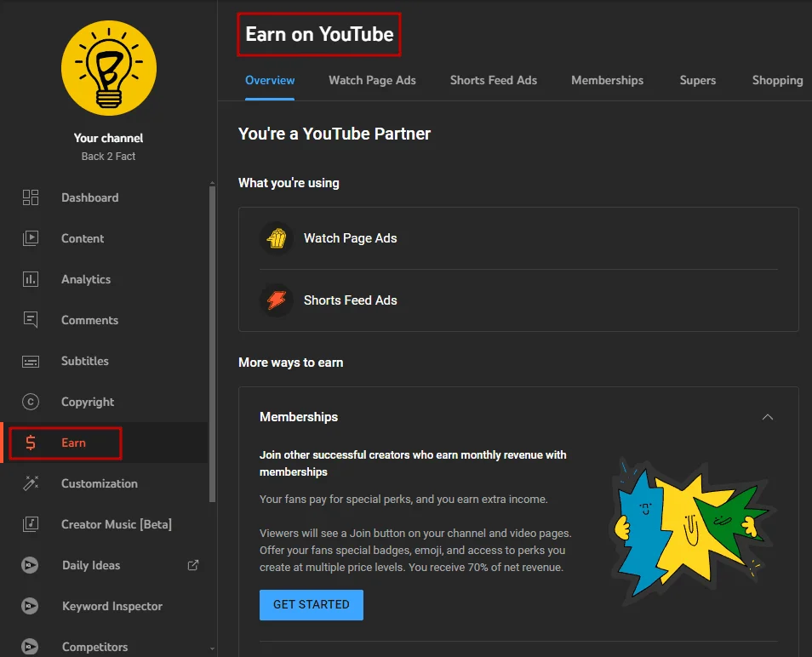Open Comments in the sidebar
The image size is (812, 657).
tap(89, 321)
